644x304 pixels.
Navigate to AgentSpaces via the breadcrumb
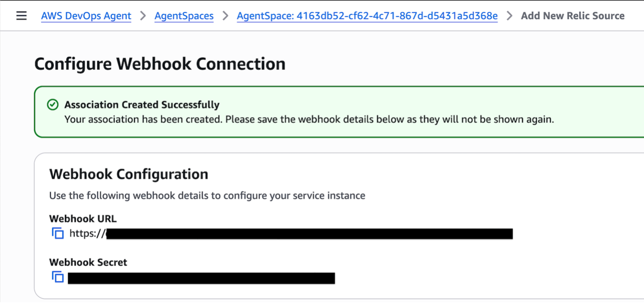(184, 15)
